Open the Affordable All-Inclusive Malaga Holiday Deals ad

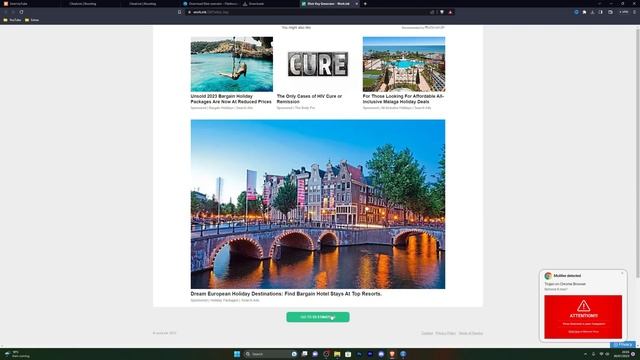pyautogui.click(x=403, y=99)
